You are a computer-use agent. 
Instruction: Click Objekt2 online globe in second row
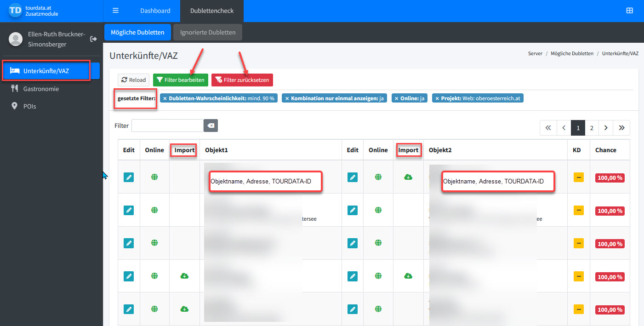pos(378,210)
